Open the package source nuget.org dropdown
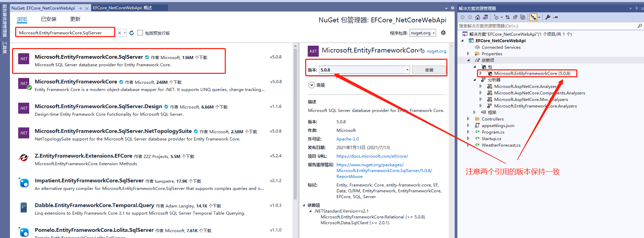This screenshot has height=238, width=644. 423,33
